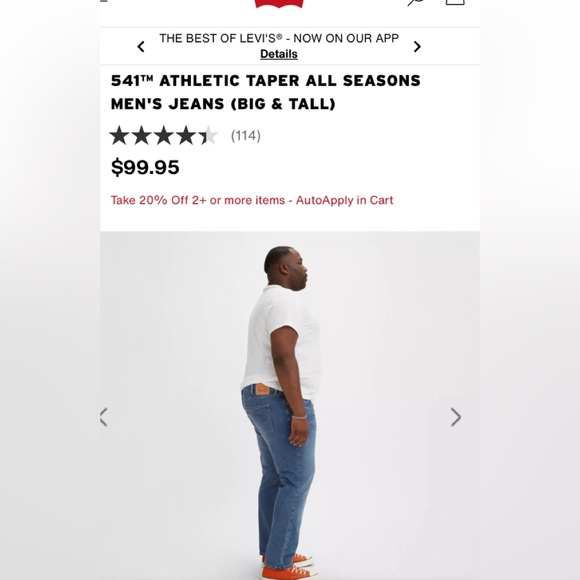Viewport: 580px width, 580px height.
Task: Open the (114) reviews count
Action: click(246, 136)
